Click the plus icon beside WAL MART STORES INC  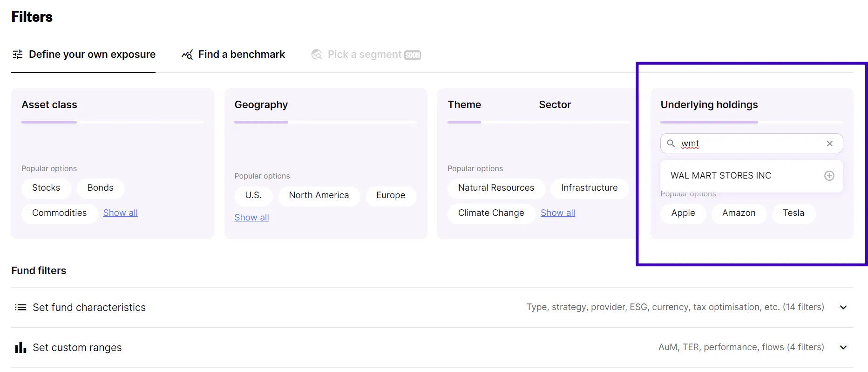click(x=829, y=176)
